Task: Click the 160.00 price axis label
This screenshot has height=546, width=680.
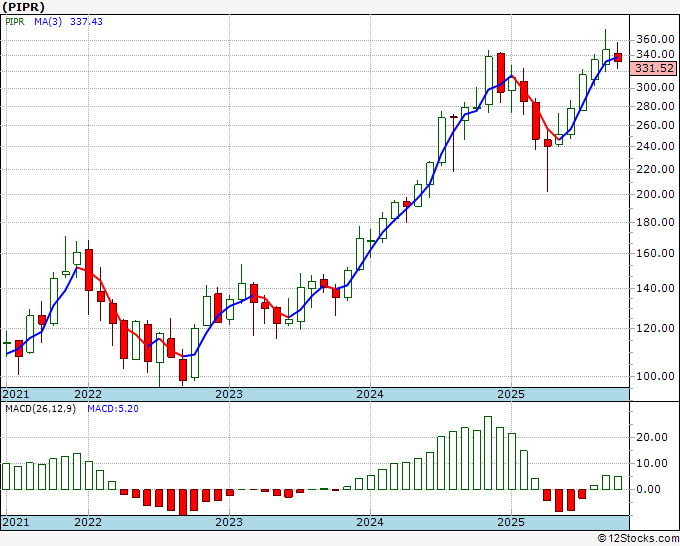Action: coord(655,253)
